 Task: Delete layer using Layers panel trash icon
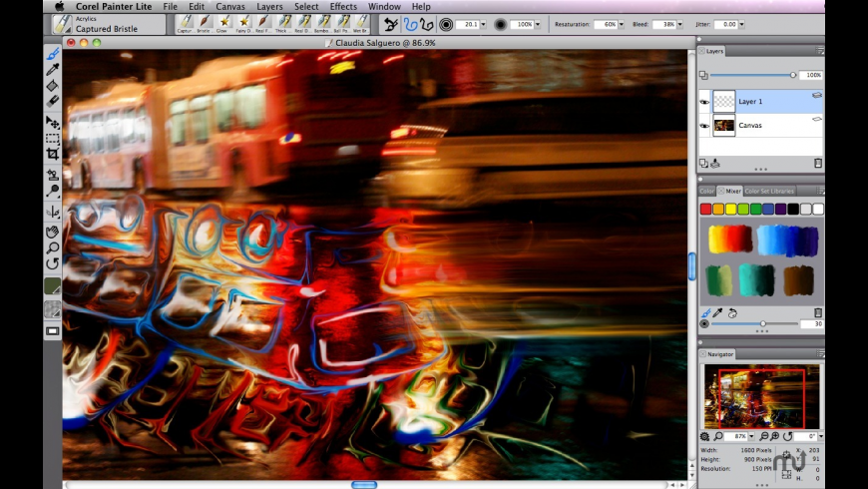[x=818, y=163]
